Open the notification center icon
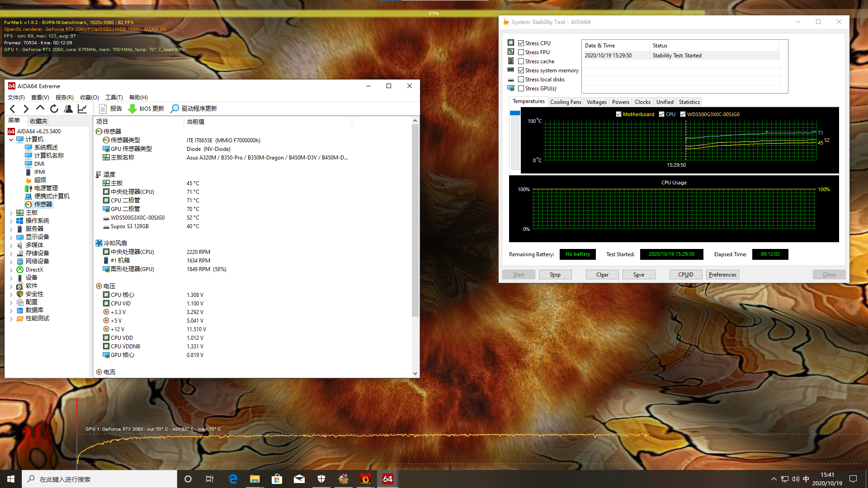 click(853, 479)
